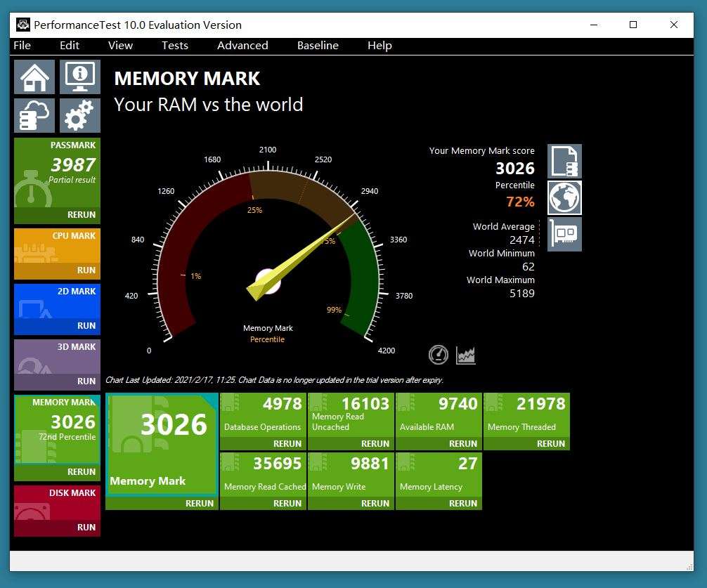Click the World Minimum 62 value
This screenshot has width=707, height=588.
tap(528, 267)
